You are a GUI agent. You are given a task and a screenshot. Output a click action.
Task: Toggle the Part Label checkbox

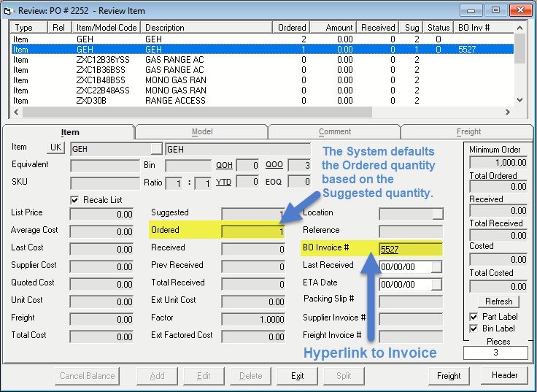tap(474, 317)
